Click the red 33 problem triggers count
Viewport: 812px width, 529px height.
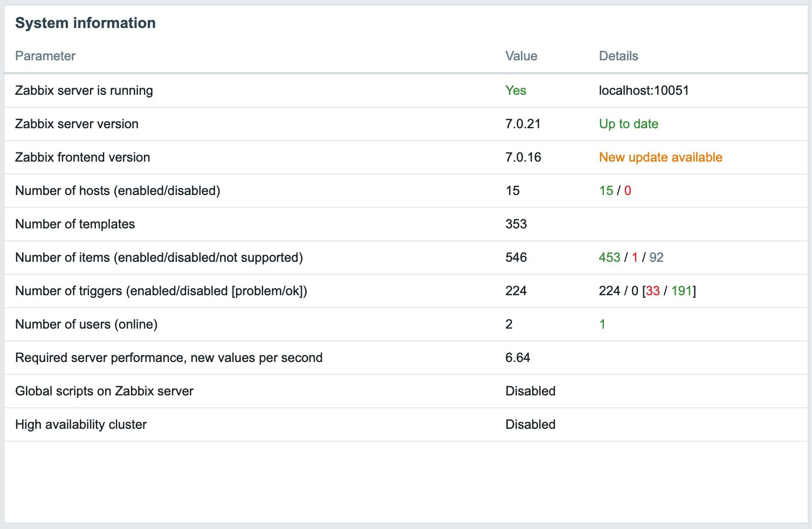point(652,291)
